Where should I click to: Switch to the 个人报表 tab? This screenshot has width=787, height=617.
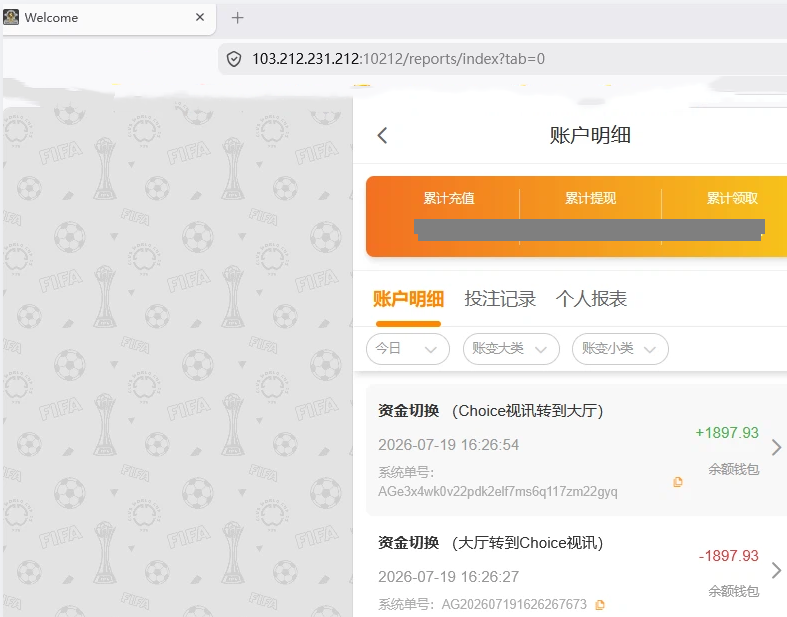[591, 299]
